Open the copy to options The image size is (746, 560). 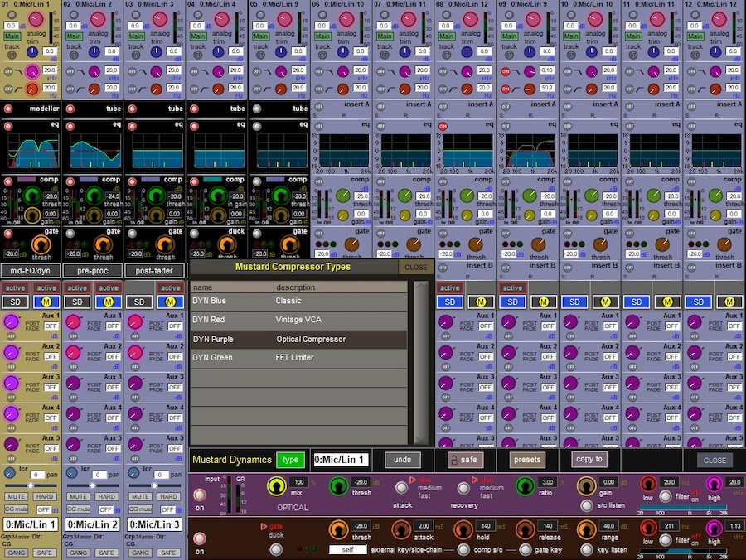click(589, 459)
